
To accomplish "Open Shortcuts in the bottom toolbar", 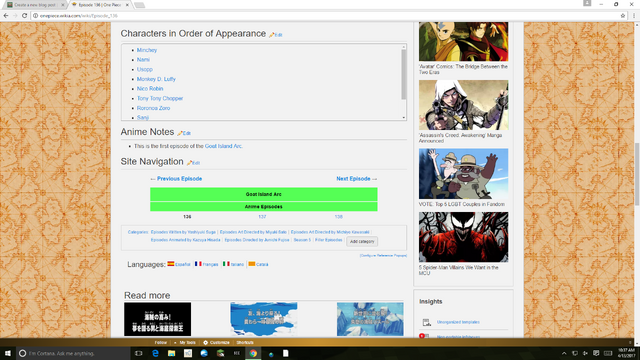I will click(x=245, y=342).
